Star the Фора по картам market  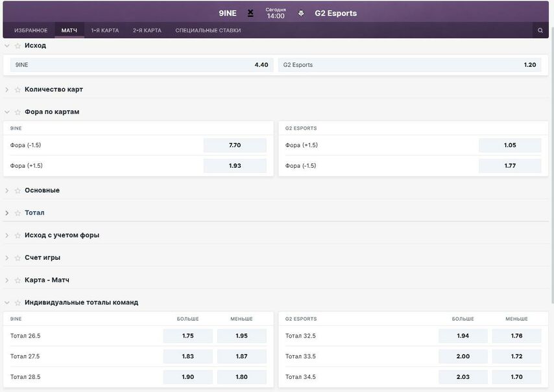click(x=18, y=112)
